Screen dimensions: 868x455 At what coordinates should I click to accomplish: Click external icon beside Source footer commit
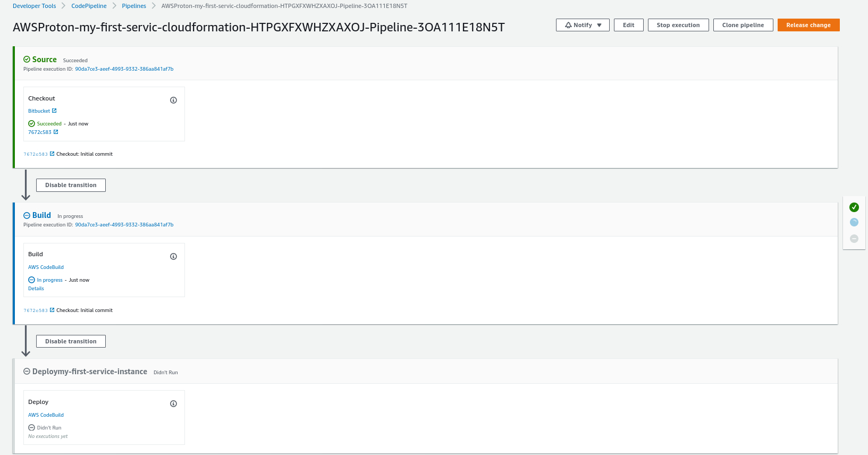[52, 154]
